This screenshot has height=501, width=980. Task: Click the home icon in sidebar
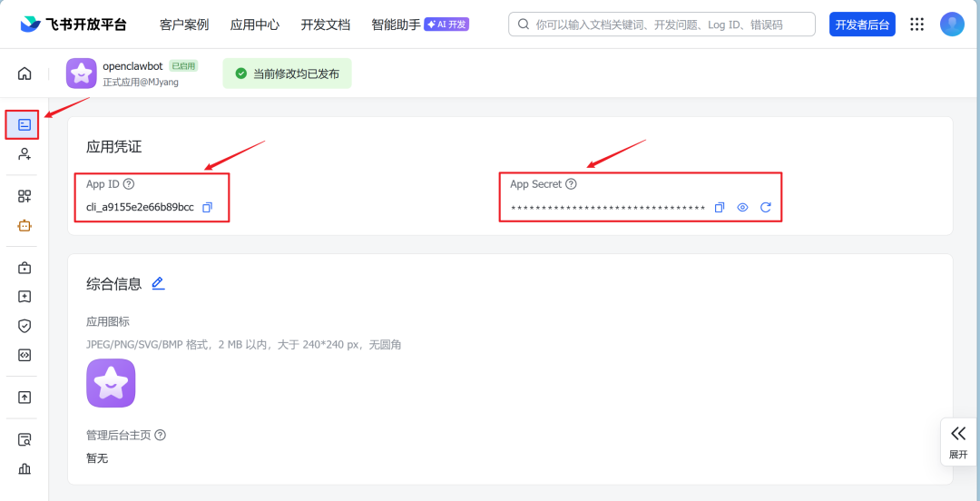point(24,74)
